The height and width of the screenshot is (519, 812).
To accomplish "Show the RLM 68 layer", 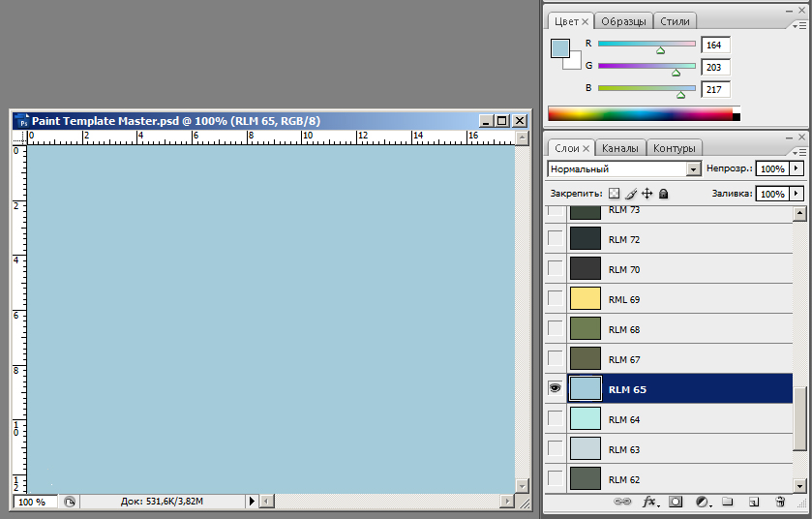I will [x=556, y=328].
